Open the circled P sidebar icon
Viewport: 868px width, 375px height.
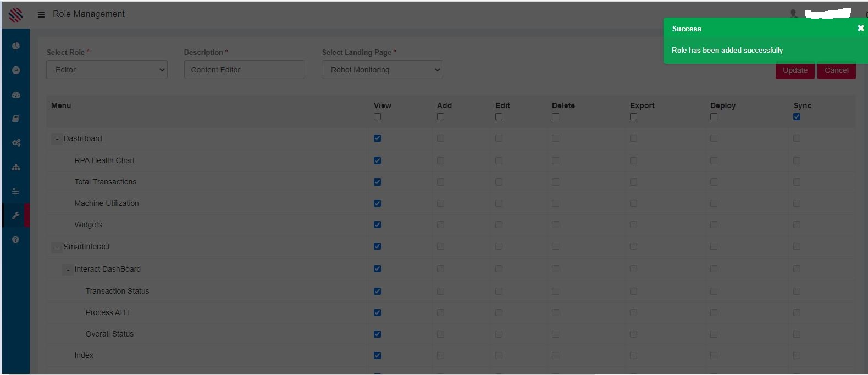pos(16,70)
